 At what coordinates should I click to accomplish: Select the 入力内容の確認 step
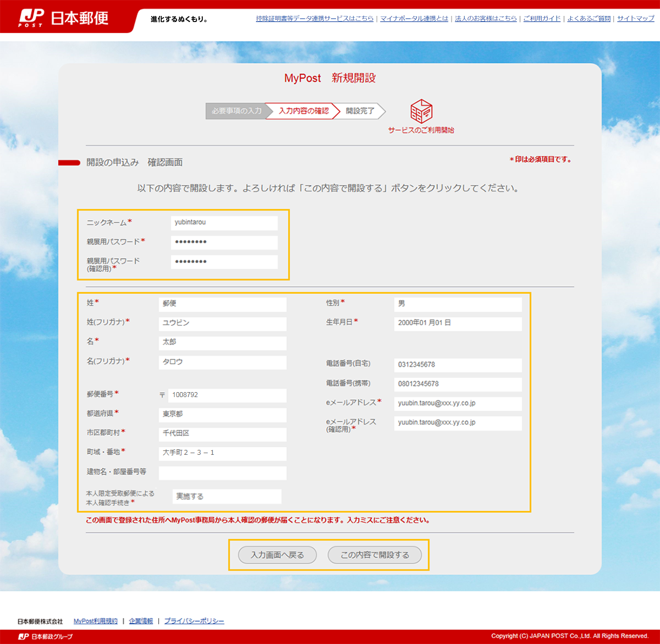(303, 111)
